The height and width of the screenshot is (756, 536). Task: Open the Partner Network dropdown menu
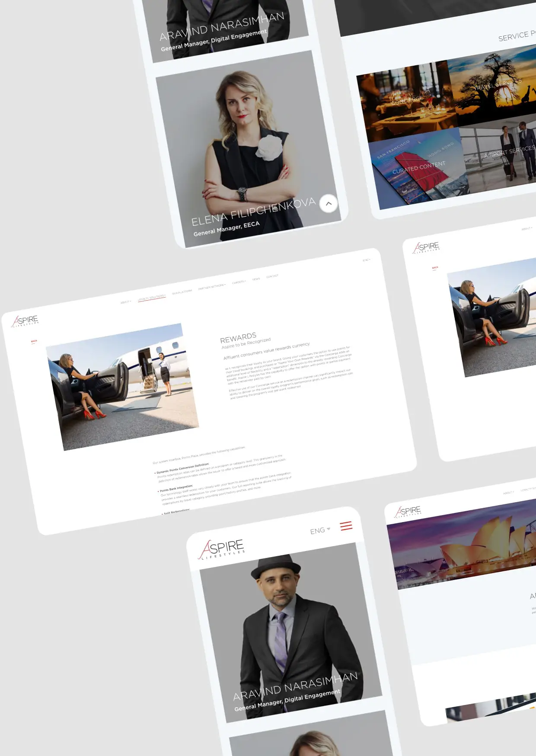click(x=212, y=286)
